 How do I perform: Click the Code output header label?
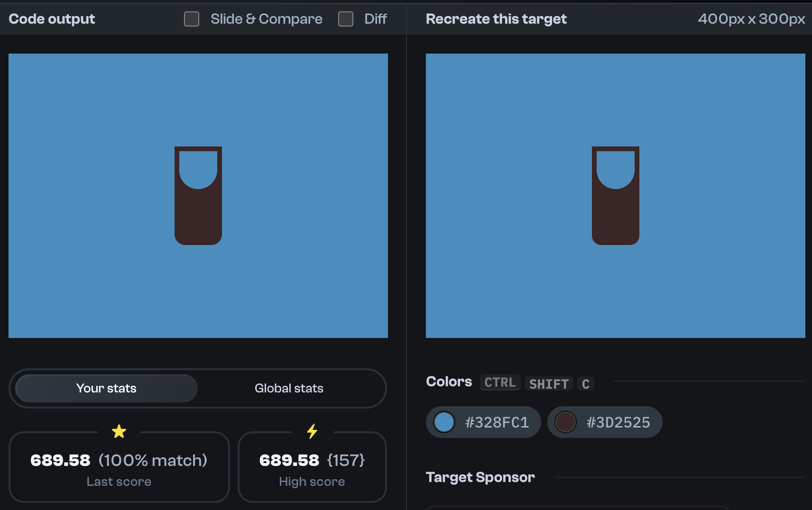tap(52, 19)
